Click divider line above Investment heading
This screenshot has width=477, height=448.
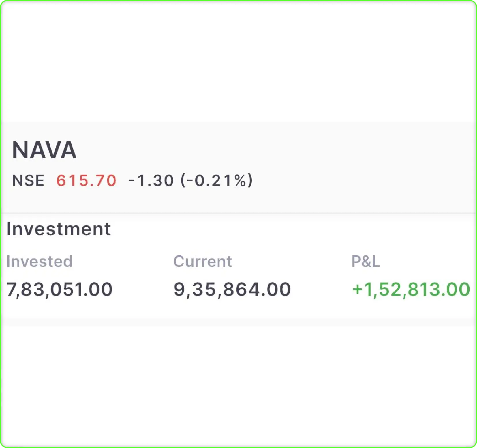238,214
